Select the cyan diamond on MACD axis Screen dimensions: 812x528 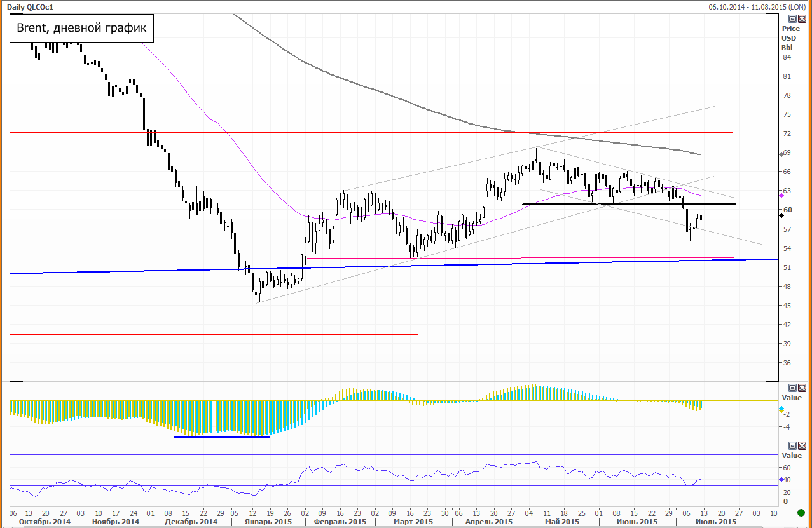[781, 408]
